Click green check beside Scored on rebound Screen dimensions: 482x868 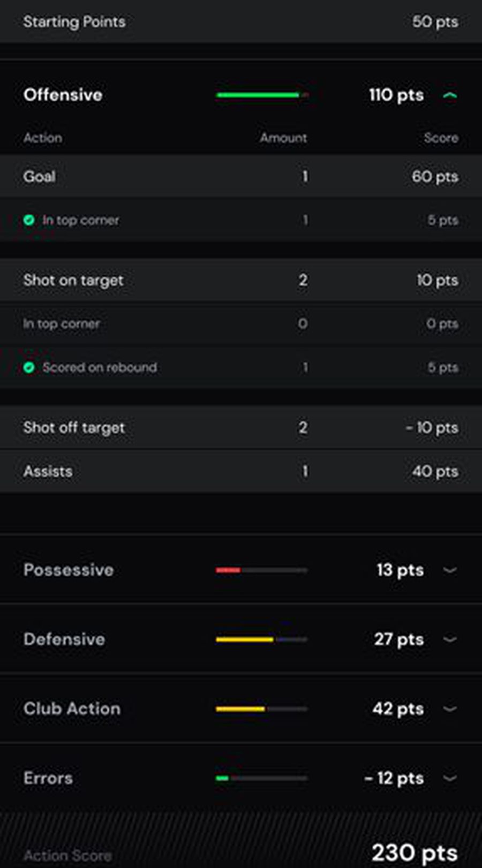pyautogui.click(x=29, y=367)
